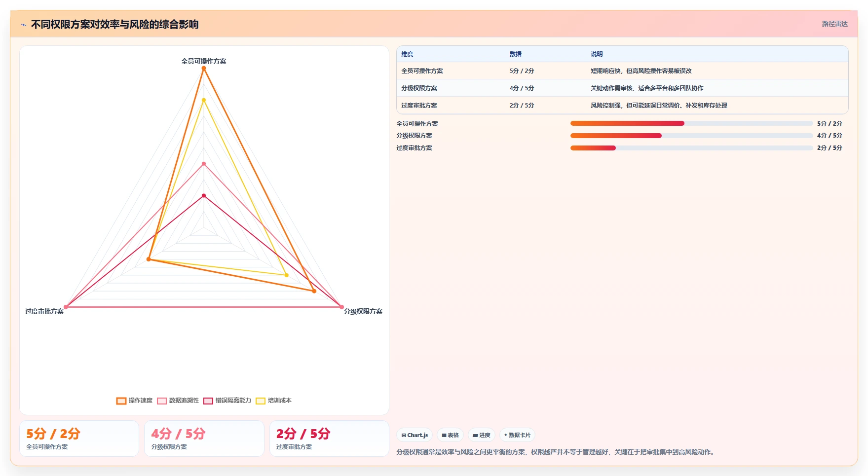Click the description 短期响应快，但高风险操作容易被误改
The image size is (868, 476).
(641, 71)
